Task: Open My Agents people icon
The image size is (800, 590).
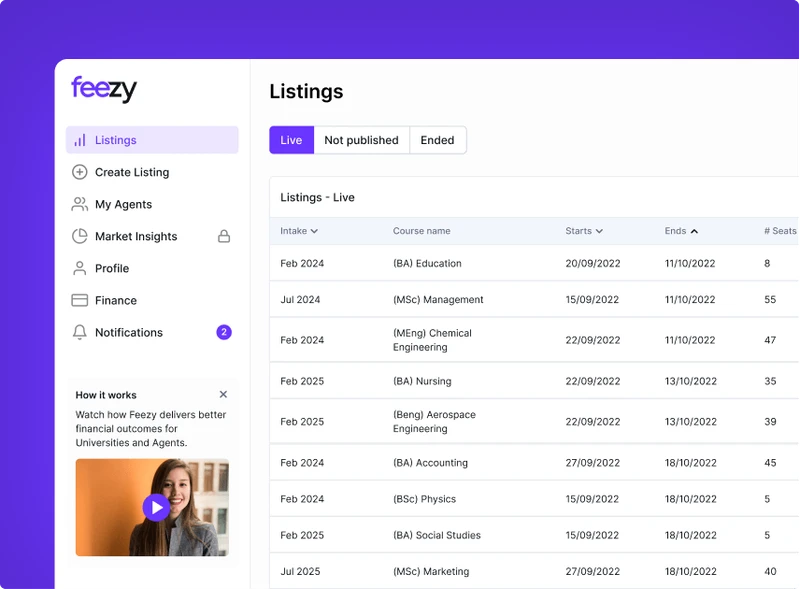Action: pos(80,204)
